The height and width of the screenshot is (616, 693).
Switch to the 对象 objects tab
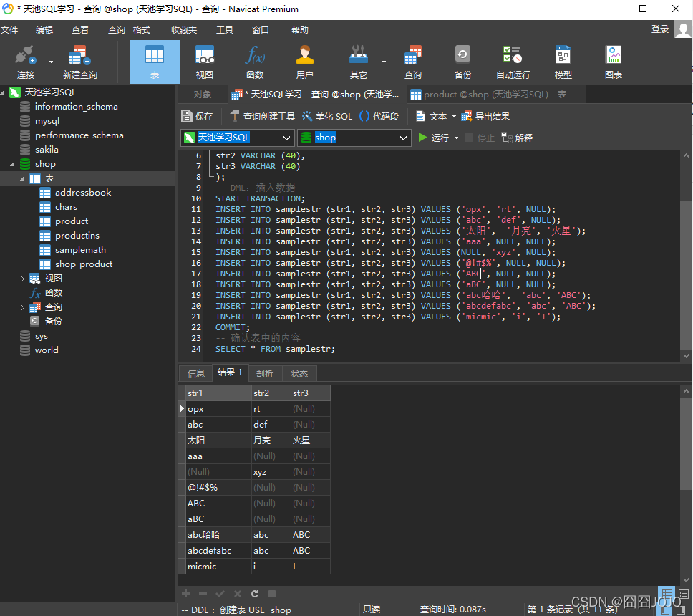[x=203, y=95]
